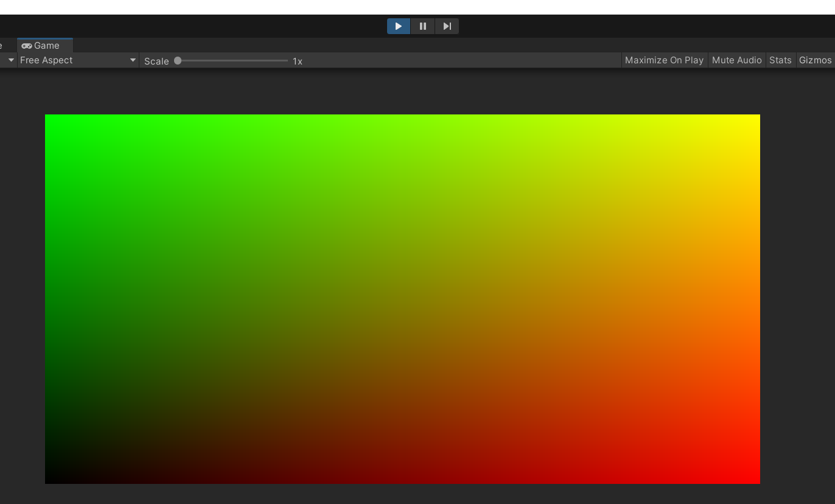Click the Step frame advance button
Image resolution: width=835 pixels, height=504 pixels.
tap(447, 26)
